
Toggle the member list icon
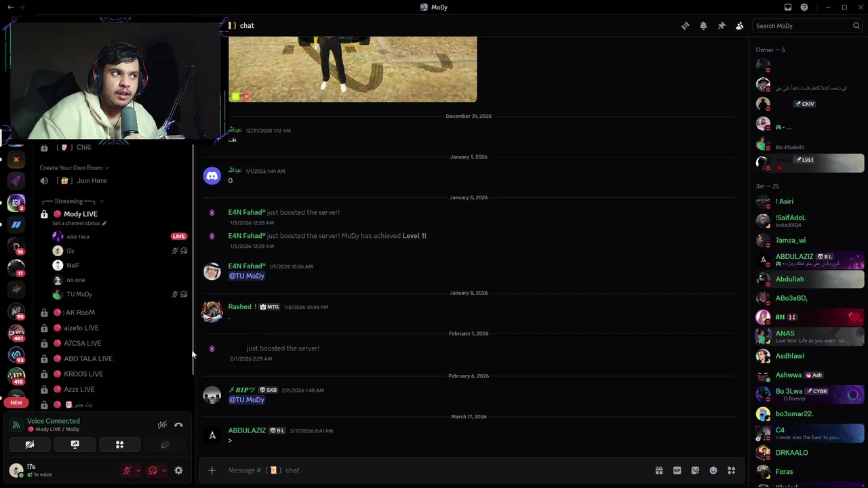pyautogui.click(x=740, y=26)
